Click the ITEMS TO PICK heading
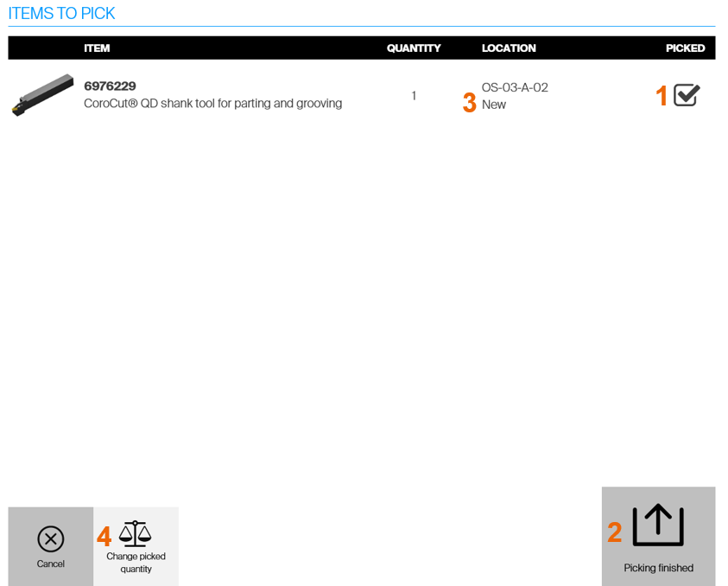This screenshot has width=728, height=586. 61,14
